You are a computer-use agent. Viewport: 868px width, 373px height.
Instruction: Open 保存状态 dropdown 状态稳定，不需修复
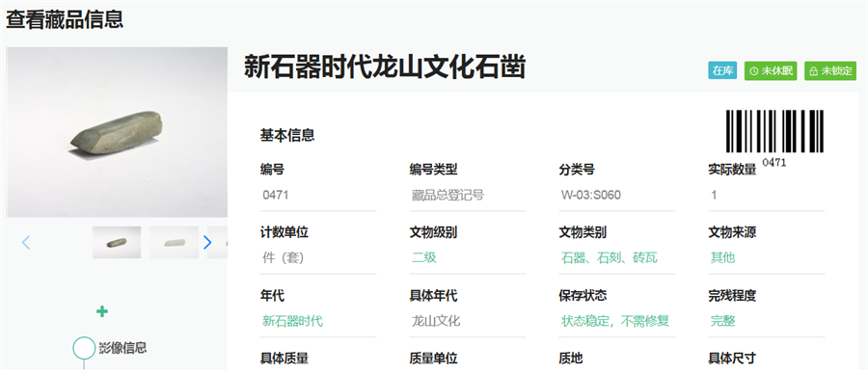[x=617, y=321]
